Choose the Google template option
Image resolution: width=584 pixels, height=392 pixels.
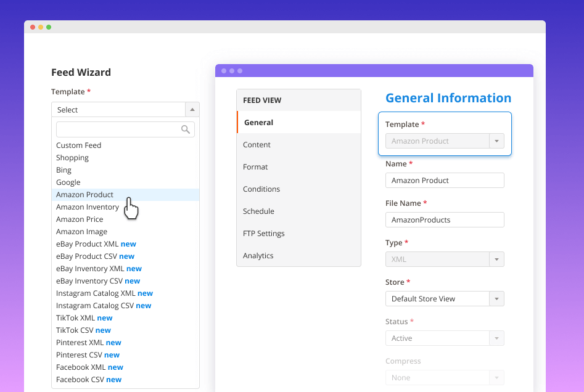pyautogui.click(x=68, y=182)
